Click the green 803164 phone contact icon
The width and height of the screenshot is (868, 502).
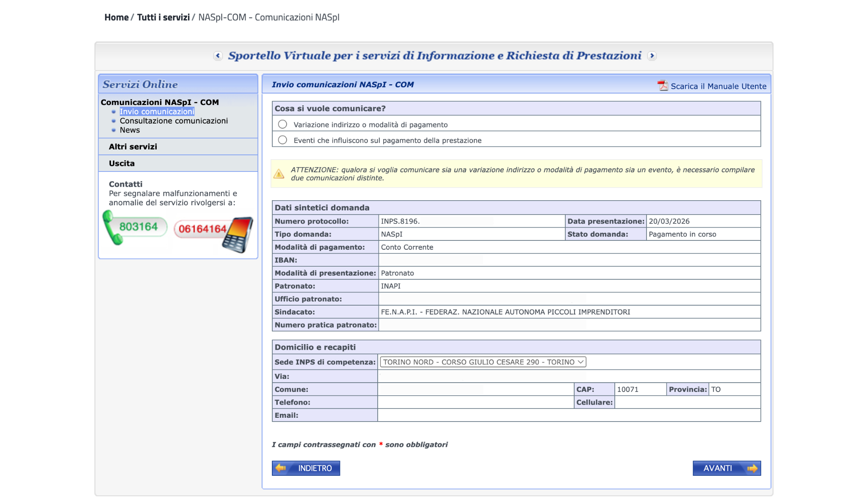135,228
